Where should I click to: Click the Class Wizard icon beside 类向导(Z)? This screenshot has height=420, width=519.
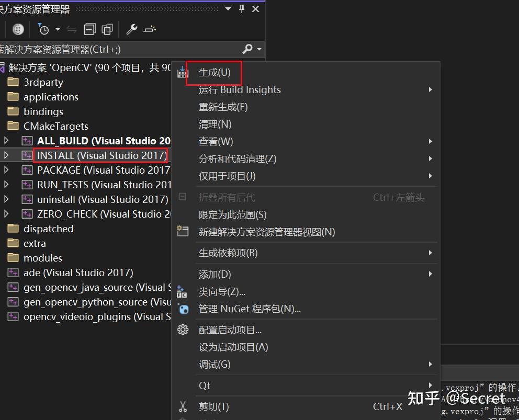tap(183, 291)
